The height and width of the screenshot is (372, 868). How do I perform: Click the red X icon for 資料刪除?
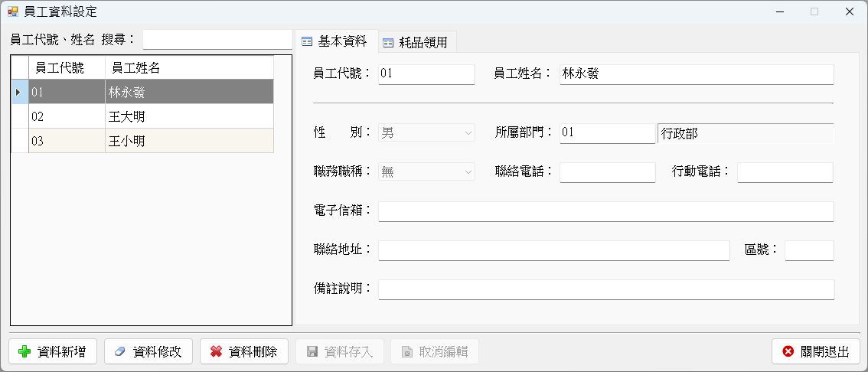point(217,351)
